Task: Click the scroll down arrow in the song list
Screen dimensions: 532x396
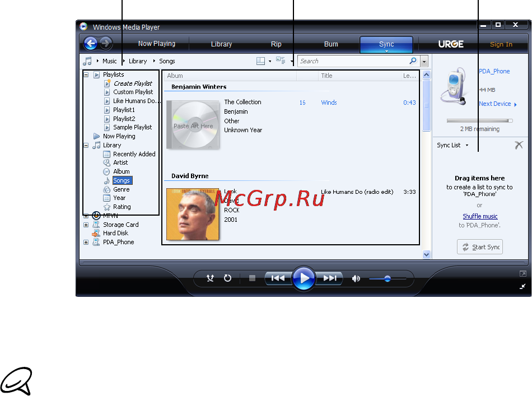Action: coord(427,254)
